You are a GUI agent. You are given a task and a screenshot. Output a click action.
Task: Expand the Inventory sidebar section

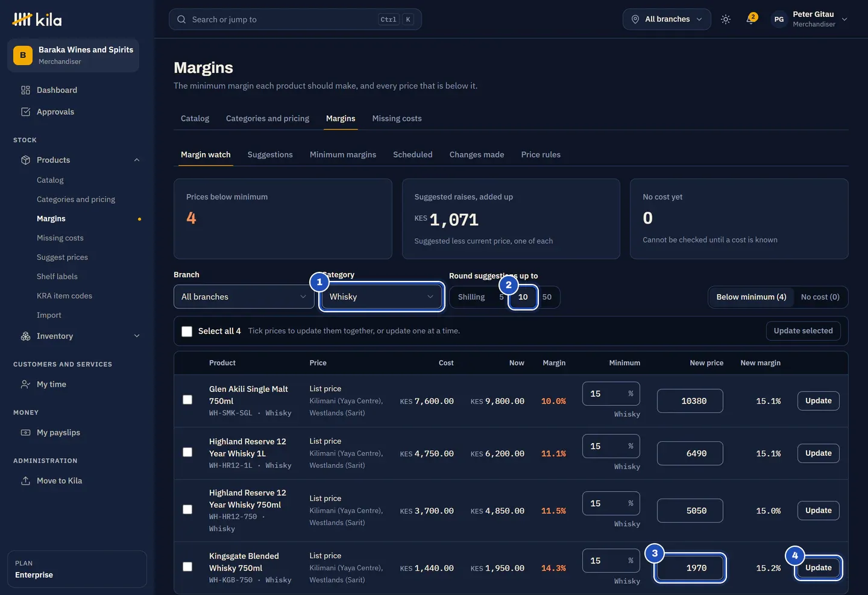[x=137, y=336]
